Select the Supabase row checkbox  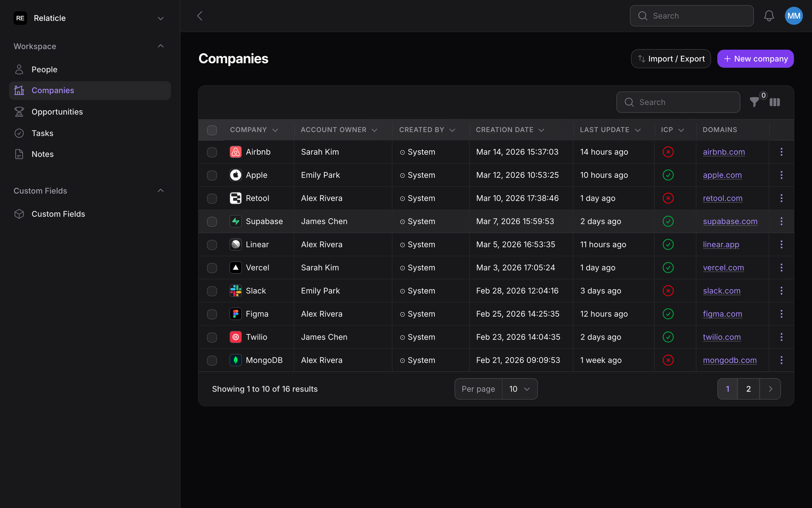pos(212,222)
